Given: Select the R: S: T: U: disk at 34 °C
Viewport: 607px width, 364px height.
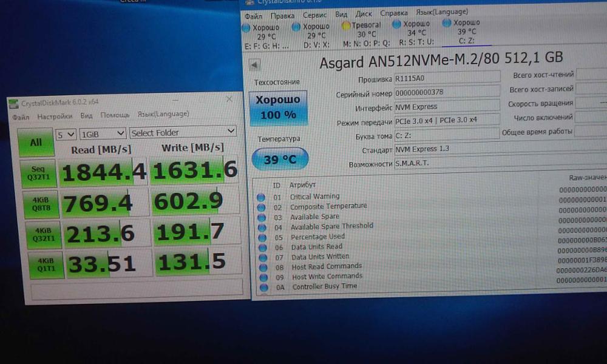Looking at the screenshot, I should click(416, 33).
